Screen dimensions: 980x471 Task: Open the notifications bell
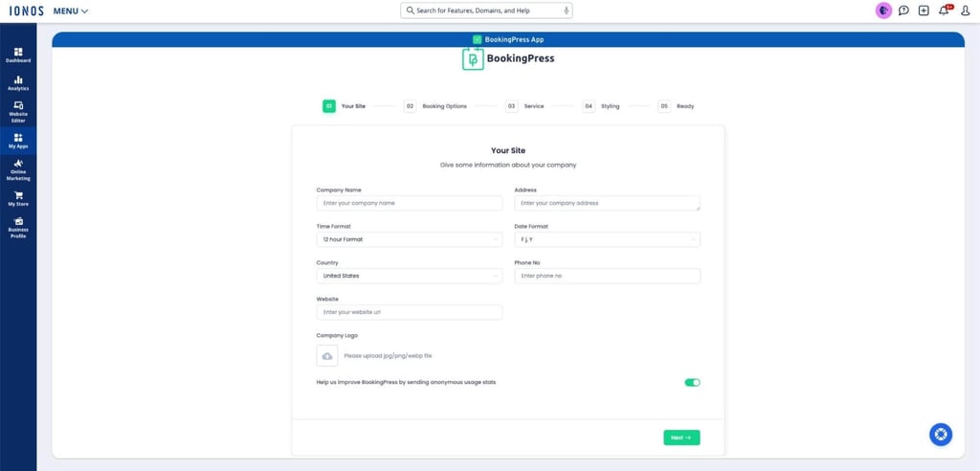click(945, 11)
